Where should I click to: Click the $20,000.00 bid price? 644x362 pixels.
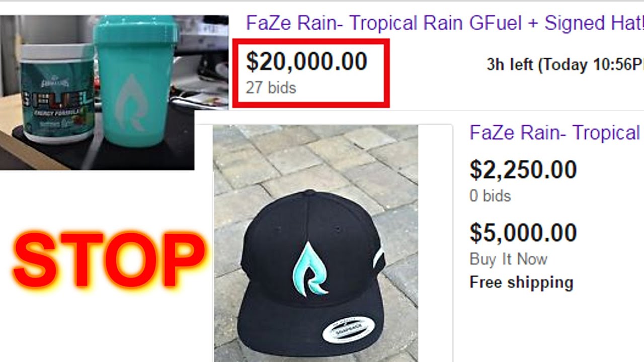pyautogui.click(x=306, y=61)
